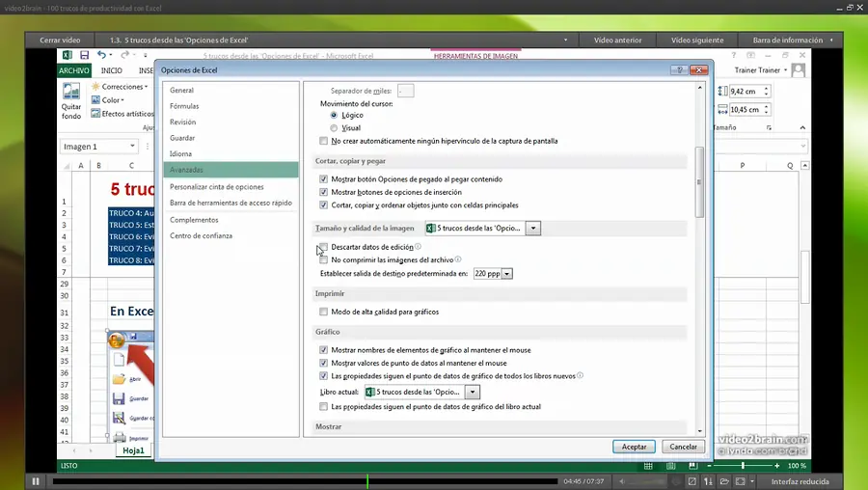The width and height of the screenshot is (868, 490).
Task: Click the redo arrow in Excel toolbar
Action: (124, 55)
